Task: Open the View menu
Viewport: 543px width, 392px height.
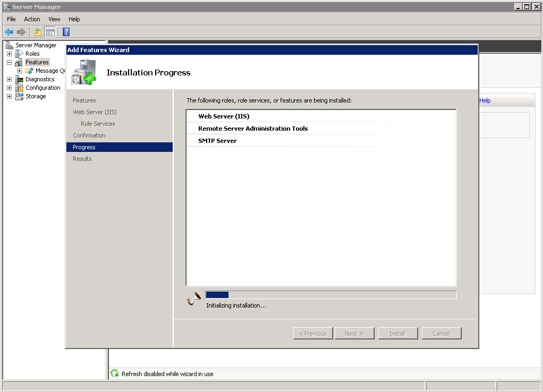Action: (54, 19)
